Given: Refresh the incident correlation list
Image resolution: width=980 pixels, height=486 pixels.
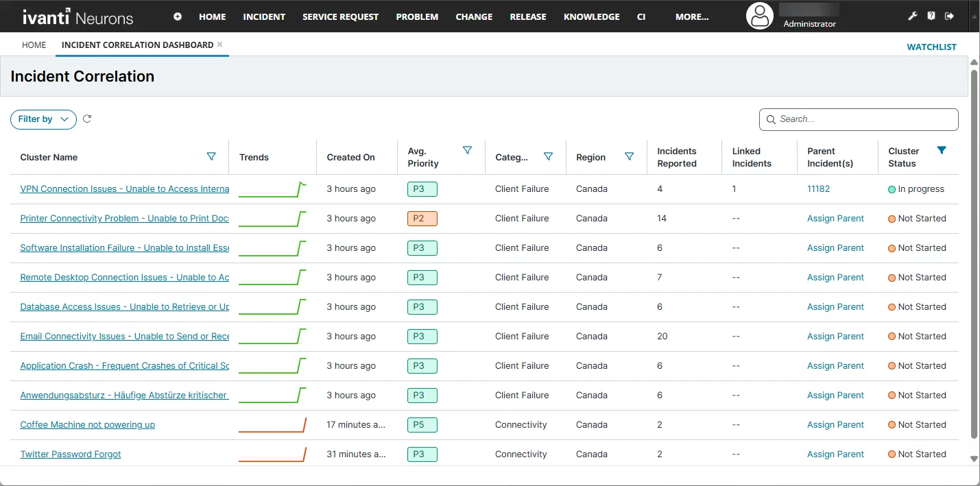Looking at the screenshot, I should (87, 119).
